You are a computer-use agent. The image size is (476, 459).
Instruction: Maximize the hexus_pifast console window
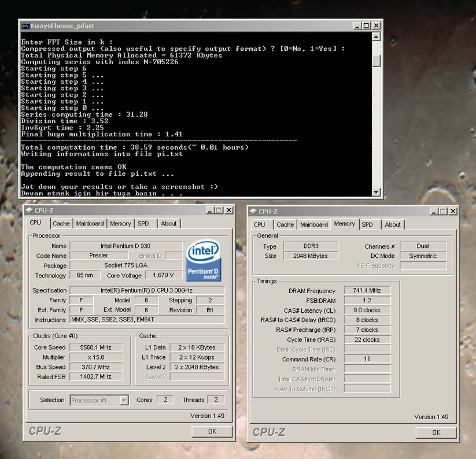[x=367, y=26]
